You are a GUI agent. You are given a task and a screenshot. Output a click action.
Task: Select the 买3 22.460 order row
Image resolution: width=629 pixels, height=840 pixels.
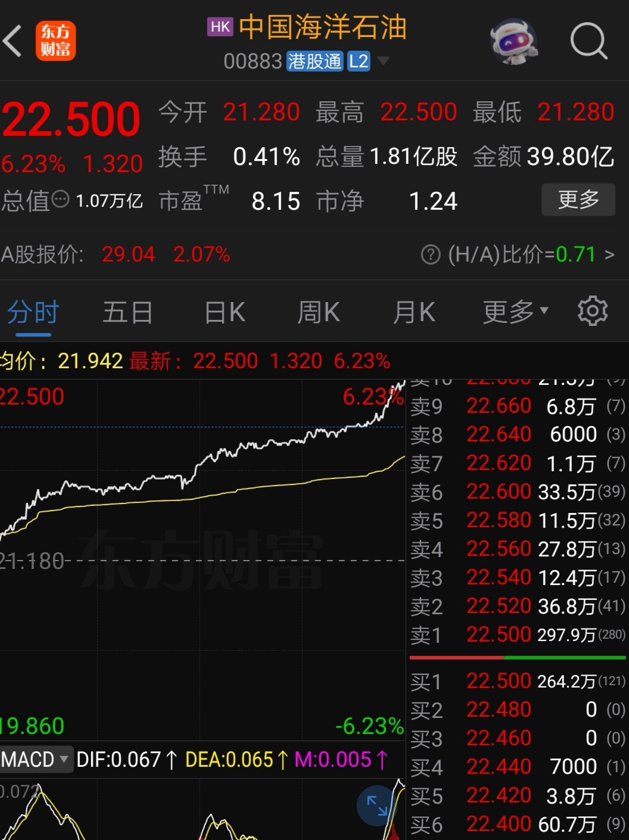click(x=518, y=739)
